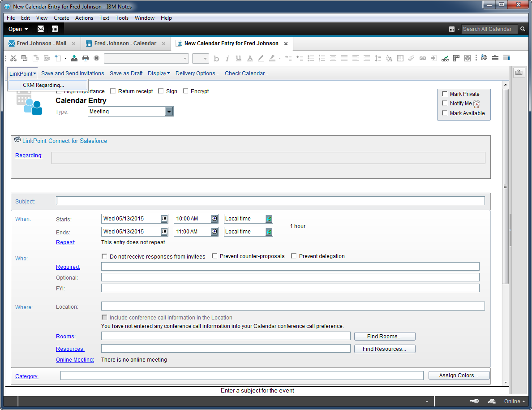Click the toolbox briefcase toolbar icon

pyautogui.click(x=495, y=58)
